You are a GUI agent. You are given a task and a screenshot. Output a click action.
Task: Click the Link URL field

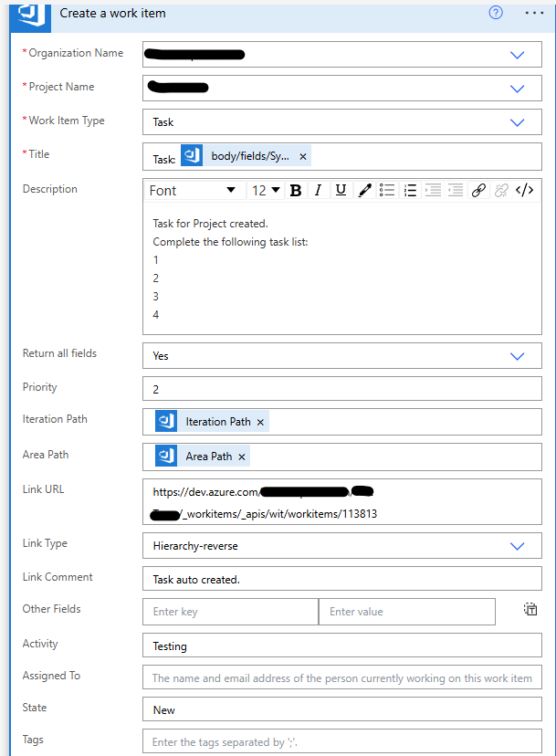(x=341, y=502)
